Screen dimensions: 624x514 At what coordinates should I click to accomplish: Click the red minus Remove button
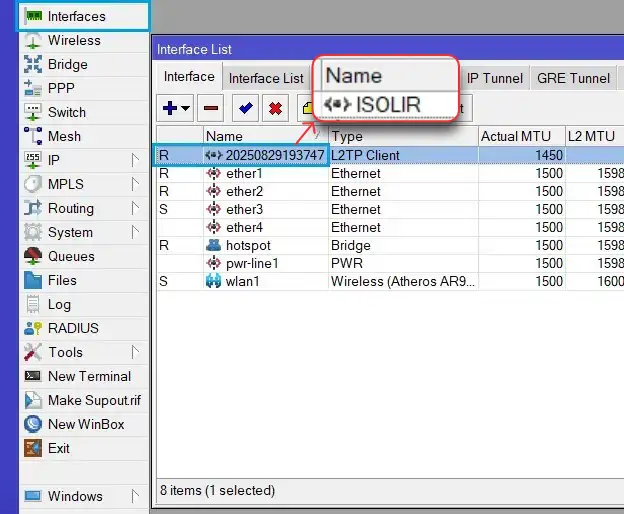pyautogui.click(x=212, y=107)
